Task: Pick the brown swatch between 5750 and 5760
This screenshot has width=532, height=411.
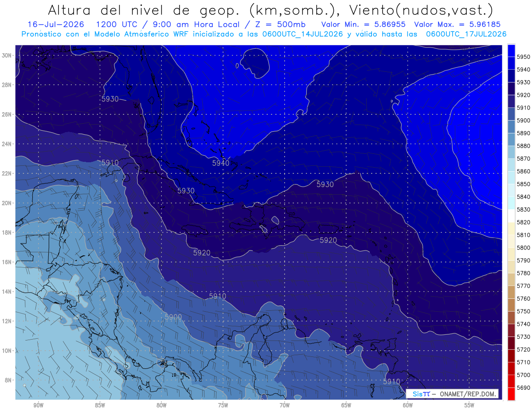Action: tap(511, 305)
